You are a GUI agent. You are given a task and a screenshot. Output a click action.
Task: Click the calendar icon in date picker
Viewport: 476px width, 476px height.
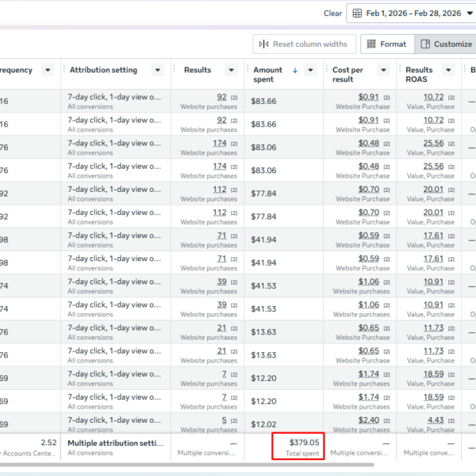coord(356,13)
